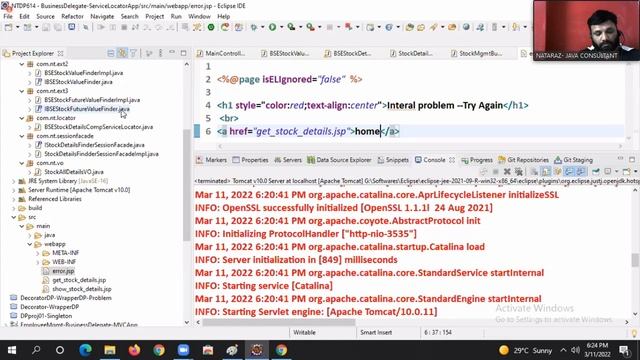Close the Project Explorer view tab

pos(60,53)
